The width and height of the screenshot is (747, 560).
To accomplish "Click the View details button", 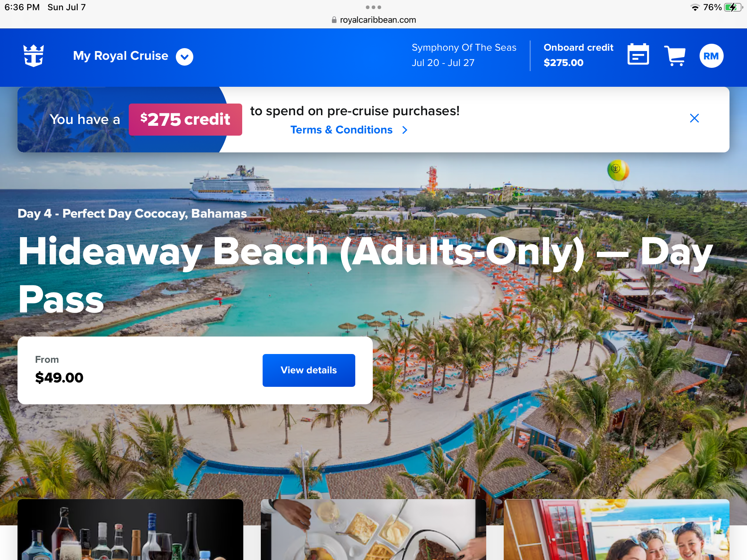I will [309, 370].
